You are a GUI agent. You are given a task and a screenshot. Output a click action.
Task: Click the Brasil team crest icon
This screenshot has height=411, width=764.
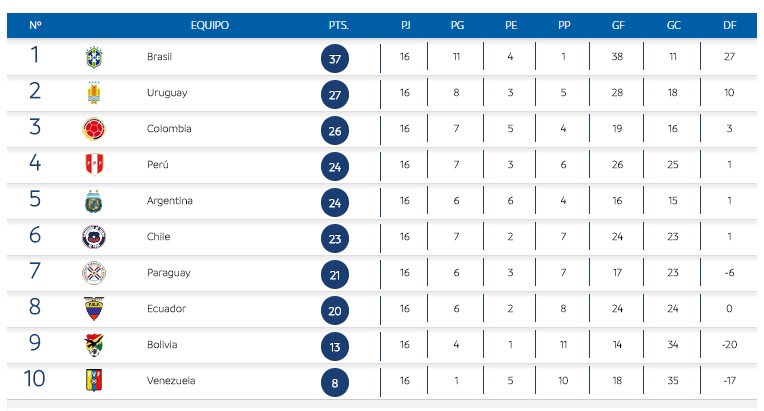click(94, 57)
